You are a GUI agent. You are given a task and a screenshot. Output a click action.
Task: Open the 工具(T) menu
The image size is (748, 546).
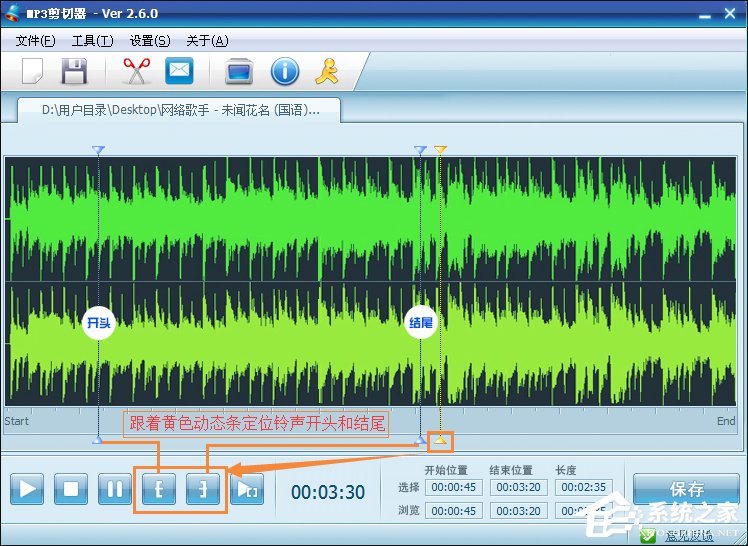(x=92, y=41)
